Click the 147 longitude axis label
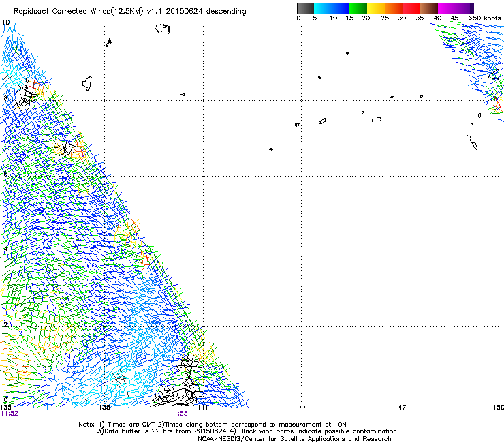Image resolution: width=504 pixels, height=443 pixels. coord(400,408)
